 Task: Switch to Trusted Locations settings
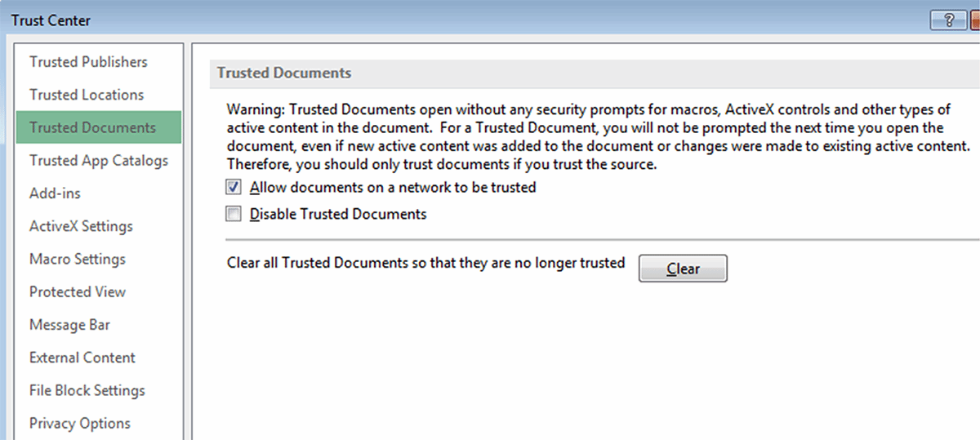click(87, 95)
